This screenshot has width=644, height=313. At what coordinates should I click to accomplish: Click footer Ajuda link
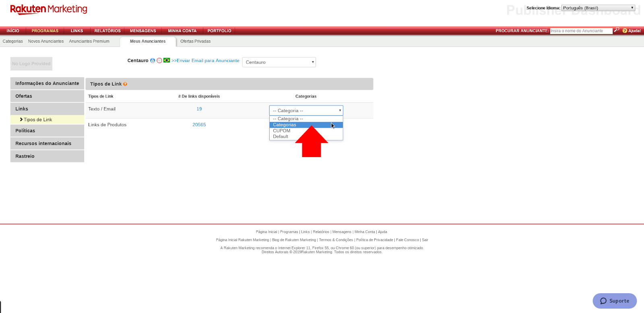click(x=382, y=232)
